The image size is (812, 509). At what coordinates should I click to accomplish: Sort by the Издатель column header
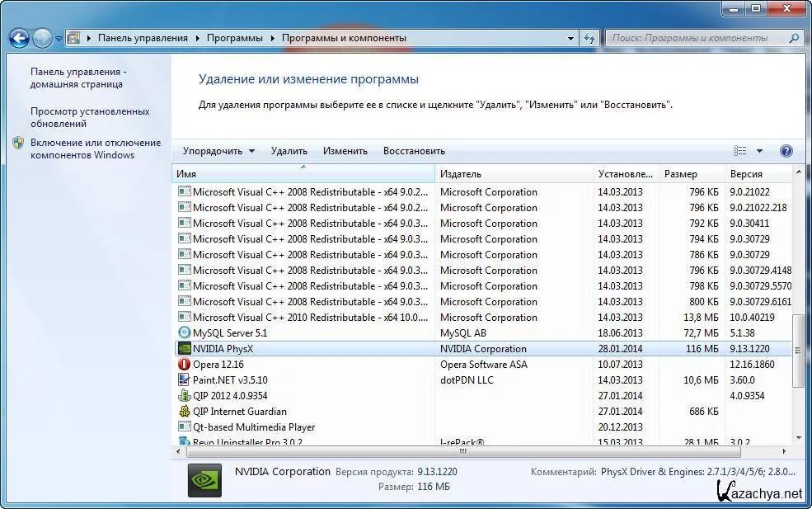[514, 173]
